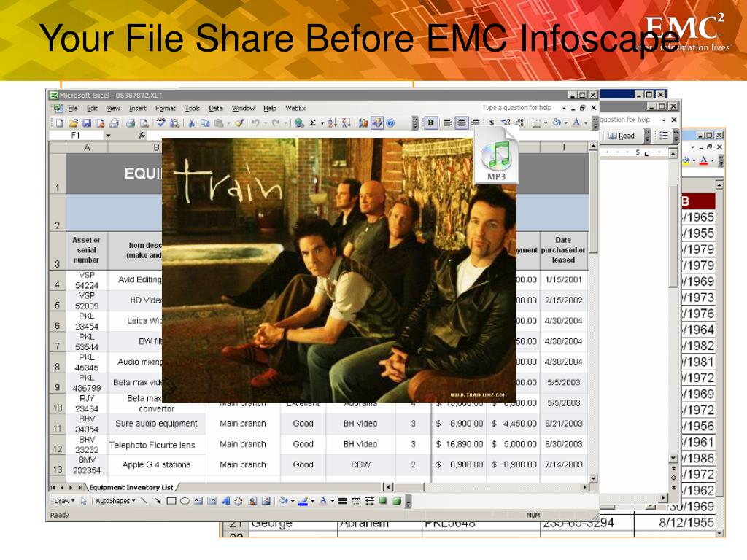The height and width of the screenshot is (560, 747).
Task: Click cell containing Apple G 4 stations
Action: tap(156, 464)
